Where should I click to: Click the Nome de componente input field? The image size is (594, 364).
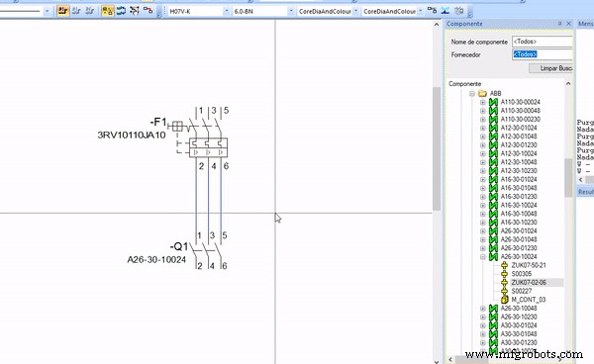click(543, 42)
